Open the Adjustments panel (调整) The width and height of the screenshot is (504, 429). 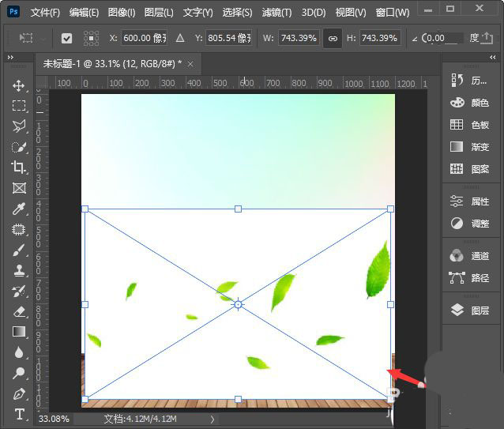coord(469,224)
